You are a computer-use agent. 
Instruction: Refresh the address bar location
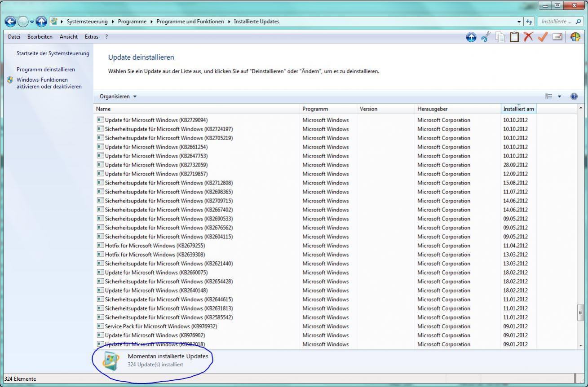click(530, 22)
